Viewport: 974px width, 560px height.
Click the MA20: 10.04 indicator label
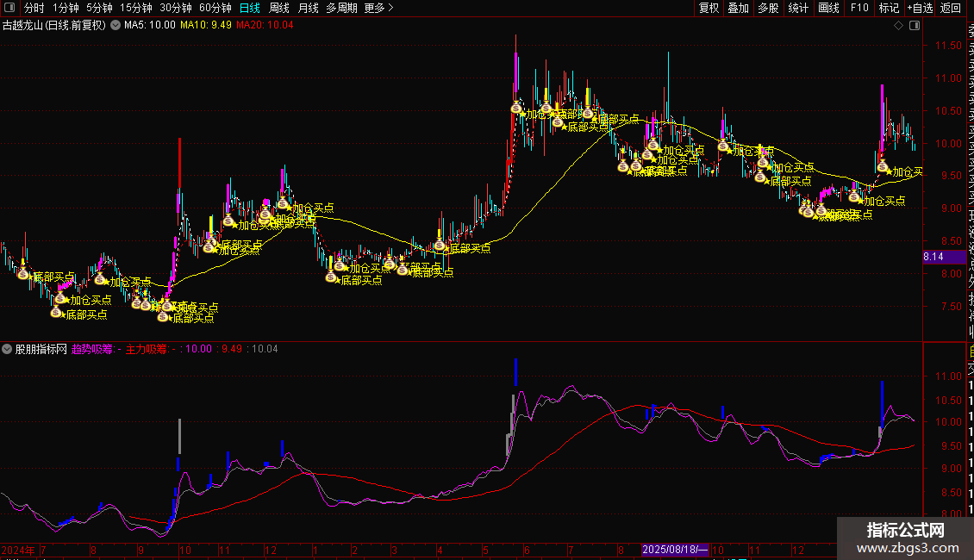point(265,26)
